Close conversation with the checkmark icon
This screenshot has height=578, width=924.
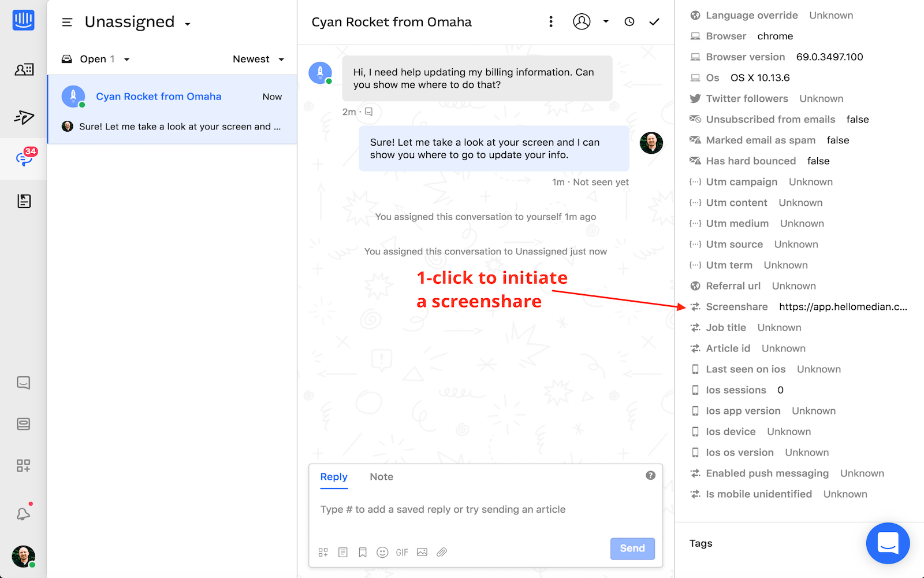pos(654,22)
